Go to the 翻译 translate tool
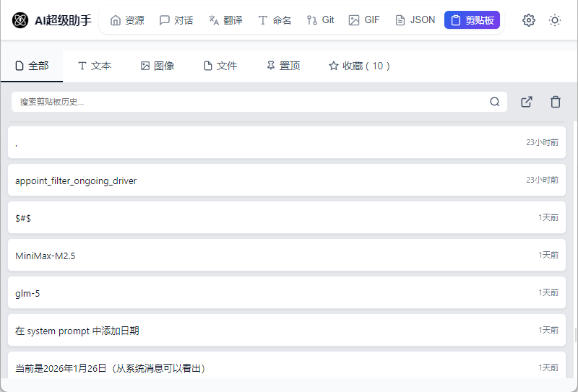The image size is (578, 392). coord(225,20)
